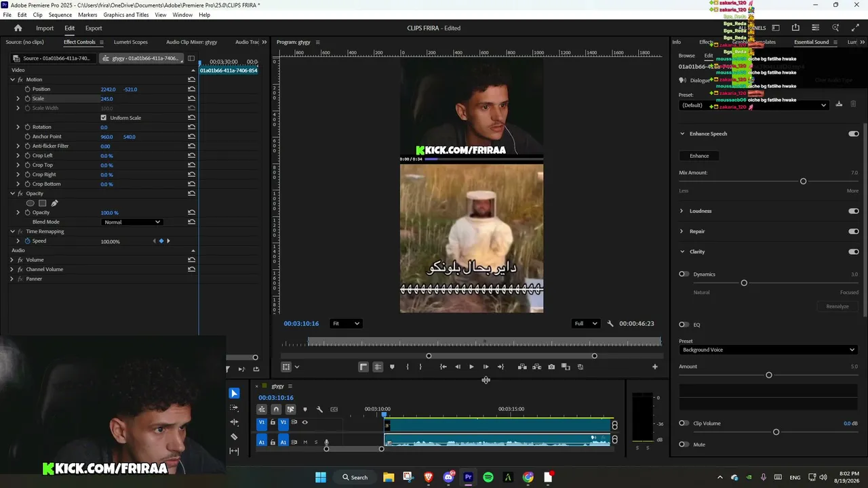Open the Graphics and Titles menu

(x=126, y=15)
